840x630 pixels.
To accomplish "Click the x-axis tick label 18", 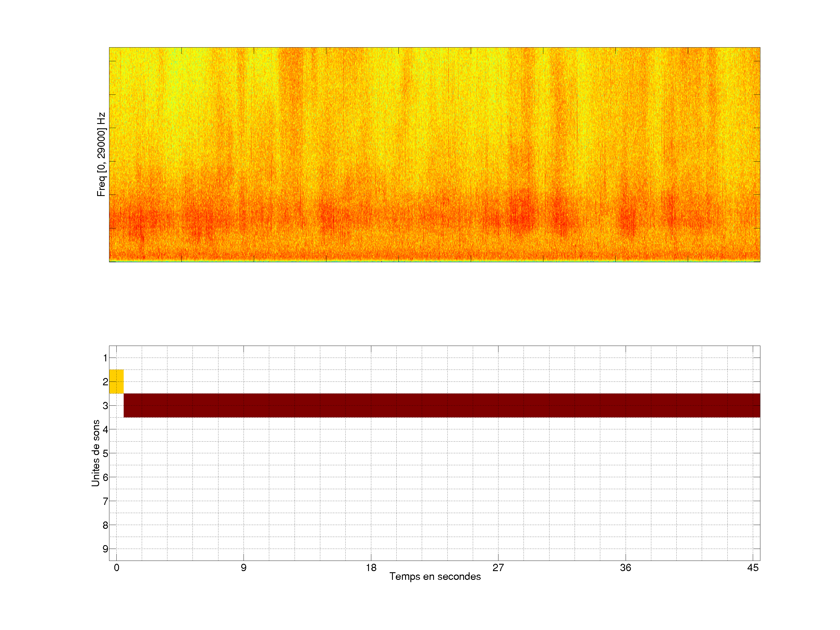I will click(x=371, y=568).
